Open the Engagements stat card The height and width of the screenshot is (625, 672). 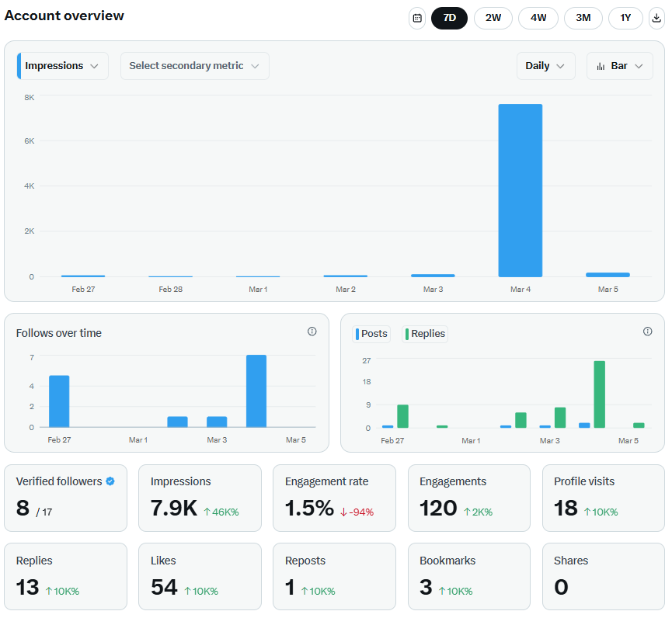tap(469, 498)
